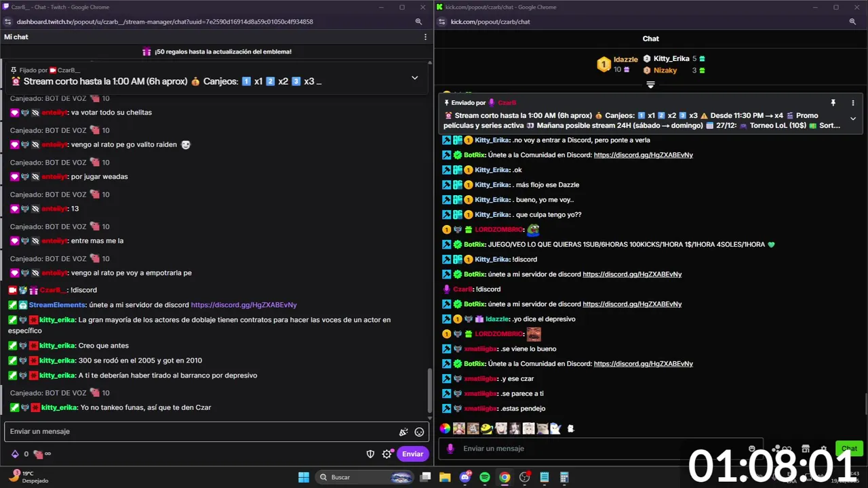Open the StreamElements discord.gg link in Twitch chat

[243, 305]
